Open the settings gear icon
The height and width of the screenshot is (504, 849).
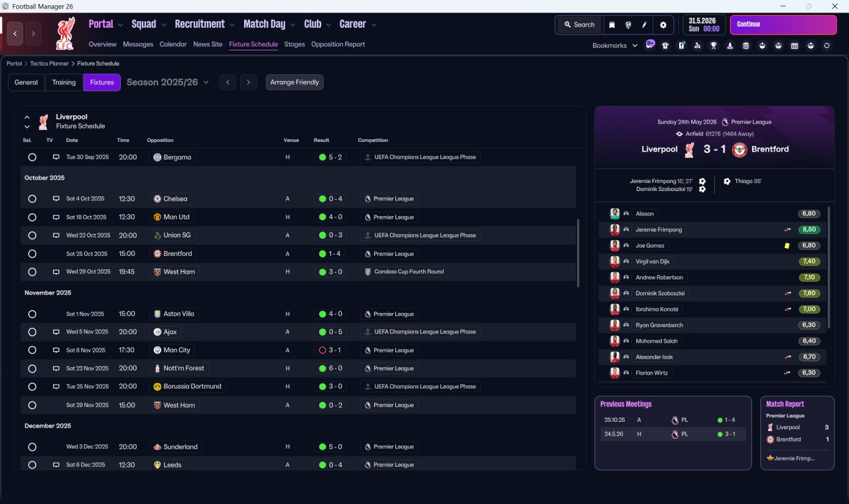point(663,25)
